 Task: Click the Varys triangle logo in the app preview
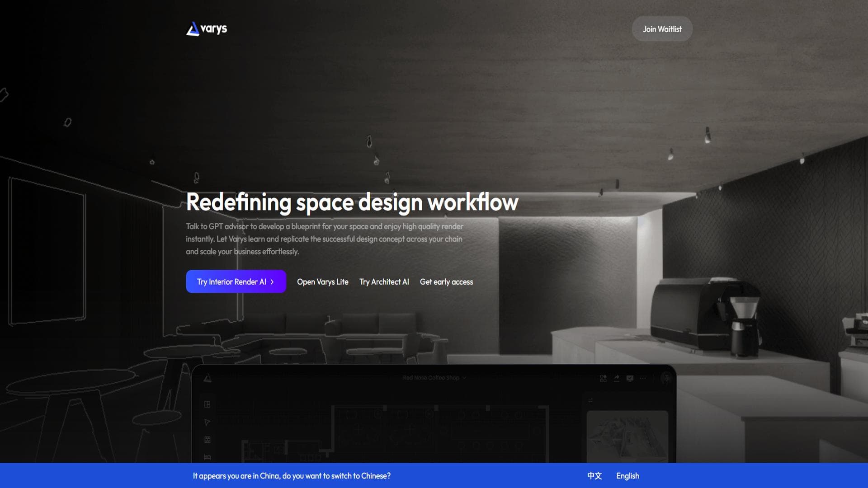point(208,378)
